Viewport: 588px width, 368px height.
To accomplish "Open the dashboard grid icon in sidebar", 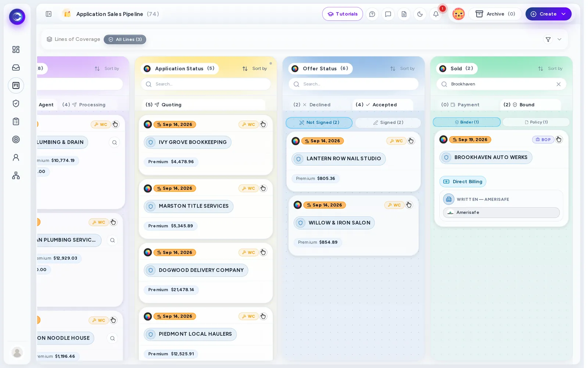I will (16, 49).
